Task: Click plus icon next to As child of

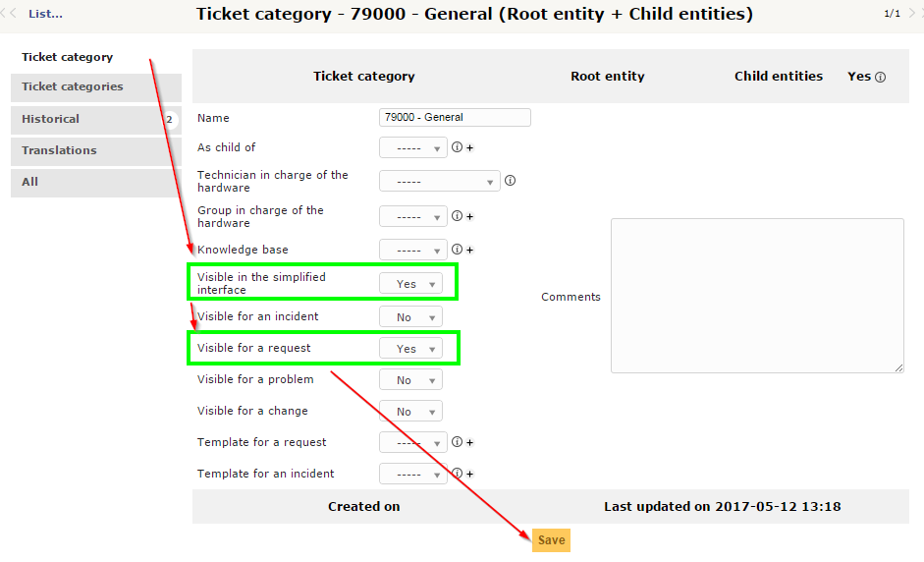Action: point(469,148)
